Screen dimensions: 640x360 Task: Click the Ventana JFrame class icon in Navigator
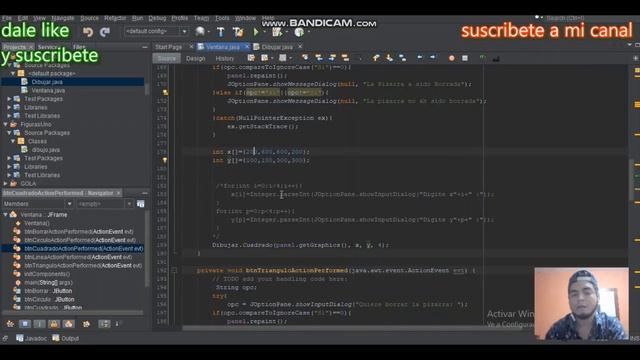point(13,215)
